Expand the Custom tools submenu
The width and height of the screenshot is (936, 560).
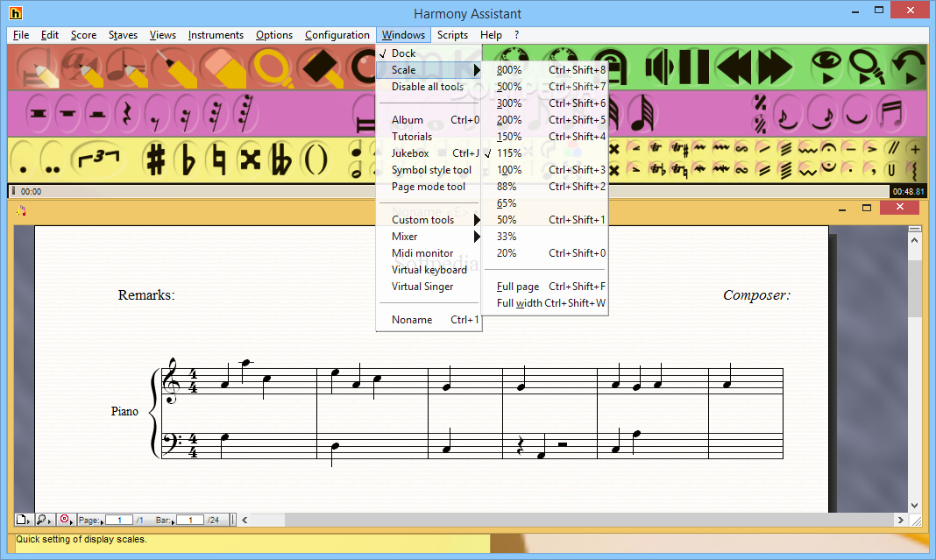point(429,220)
